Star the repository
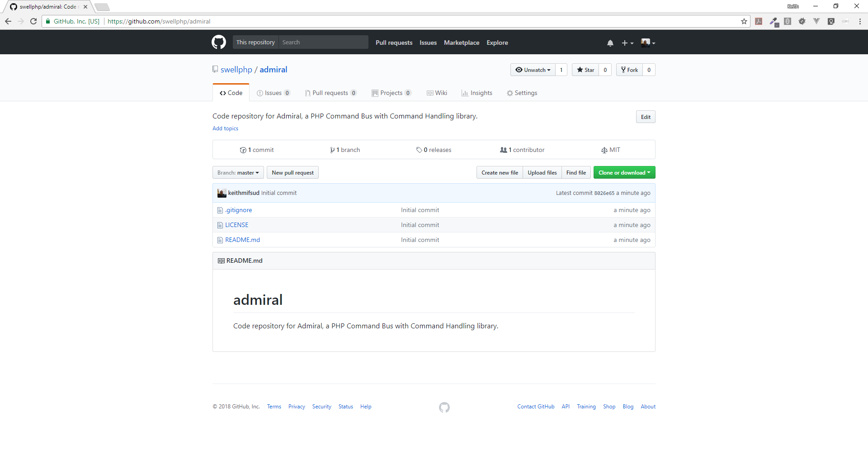 (x=585, y=70)
